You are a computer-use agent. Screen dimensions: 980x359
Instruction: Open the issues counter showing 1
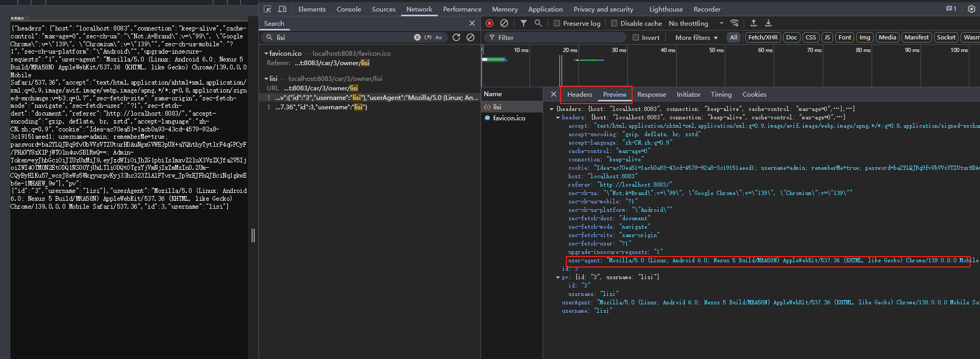coord(951,9)
